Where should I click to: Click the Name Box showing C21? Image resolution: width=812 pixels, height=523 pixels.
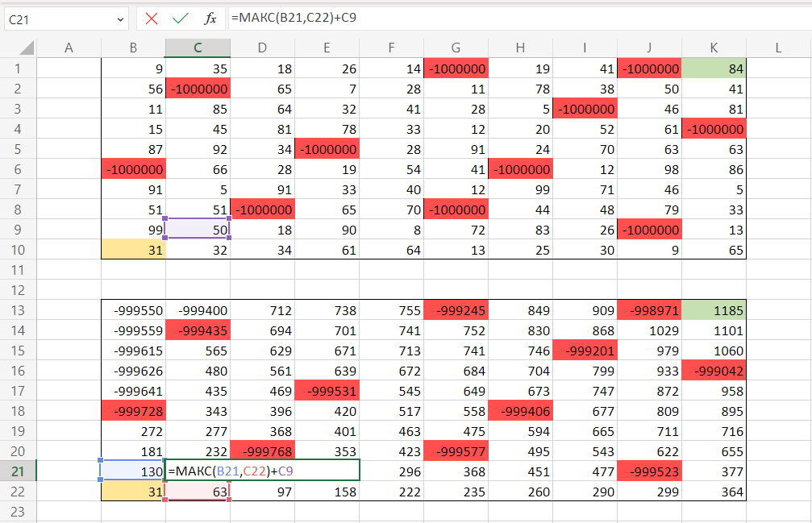click(x=56, y=19)
